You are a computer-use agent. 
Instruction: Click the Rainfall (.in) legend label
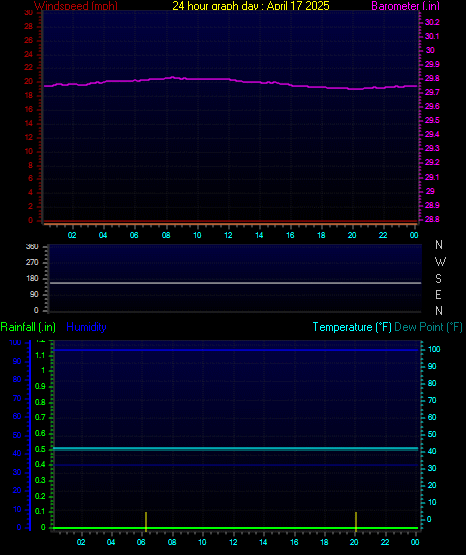point(28,327)
